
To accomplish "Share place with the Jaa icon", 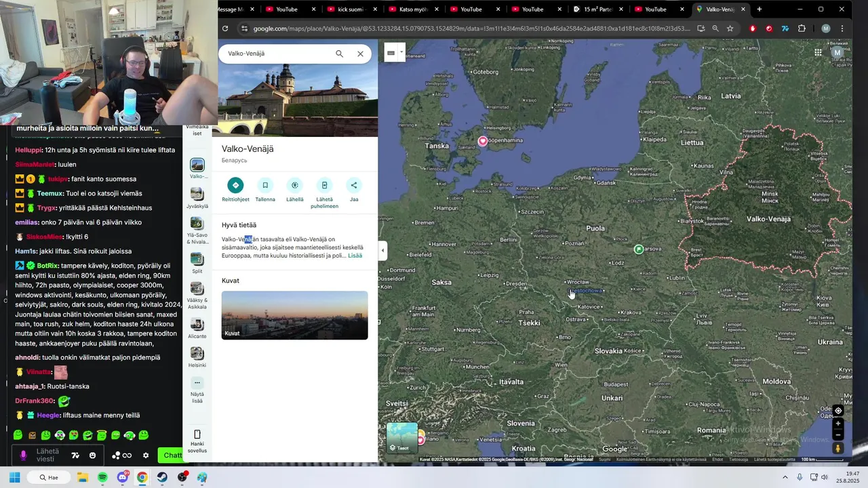I will [353, 185].
